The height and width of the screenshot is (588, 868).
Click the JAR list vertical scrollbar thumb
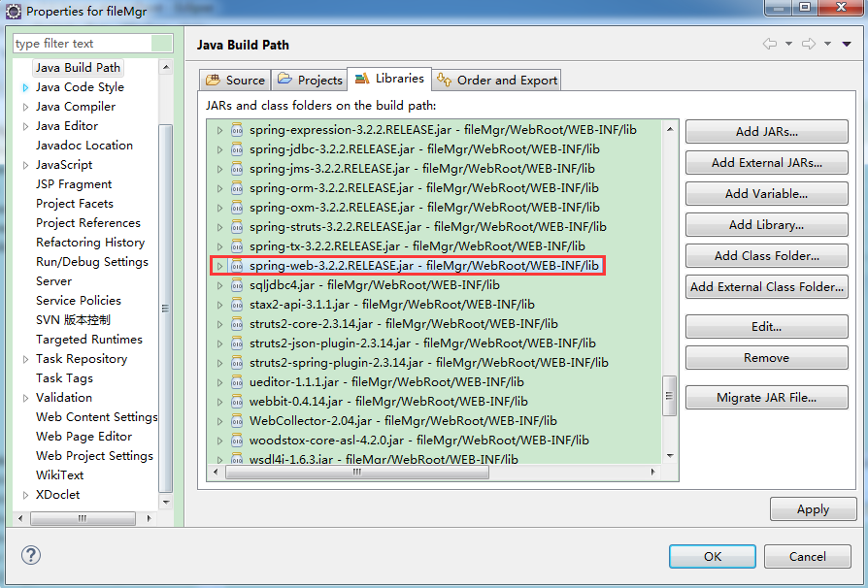pyautogui.click(x=670, y=396)
